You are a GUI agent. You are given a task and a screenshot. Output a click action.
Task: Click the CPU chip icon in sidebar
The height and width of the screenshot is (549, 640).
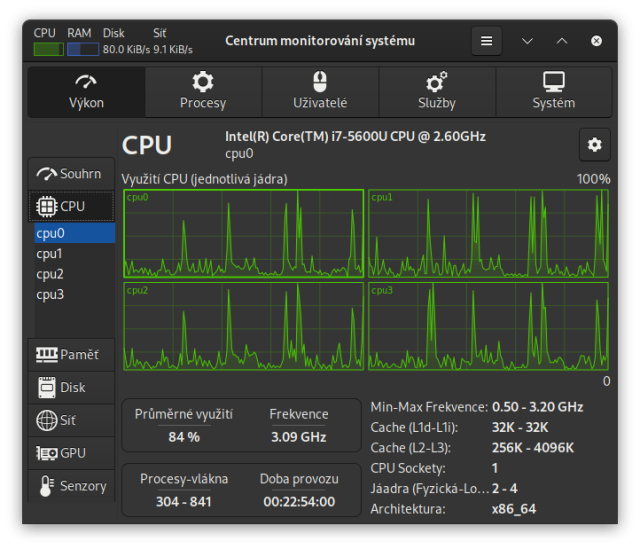coord(47,207)
